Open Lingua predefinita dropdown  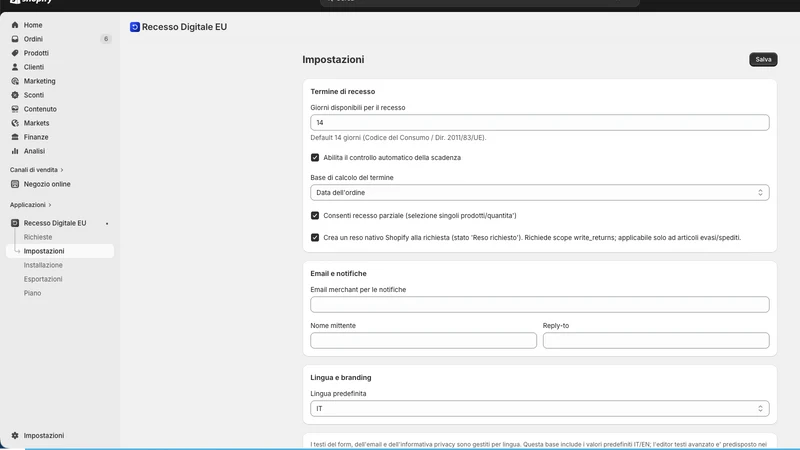pyautogui.click(x=539, y=409)
